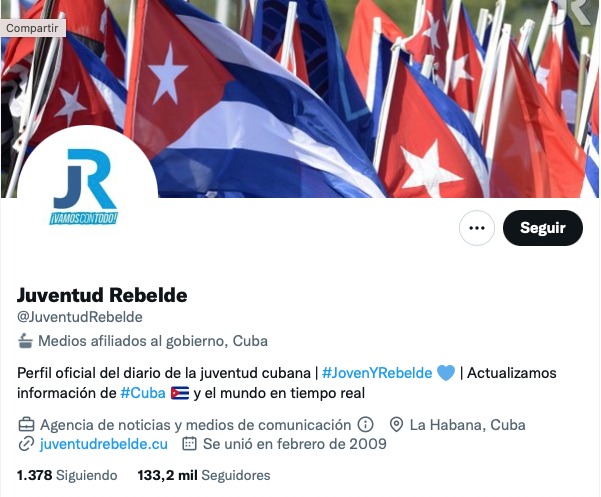View the 133,2 mil Seguidores list
Viewport: 601px width, 497px height.
[x=204, y=475]
